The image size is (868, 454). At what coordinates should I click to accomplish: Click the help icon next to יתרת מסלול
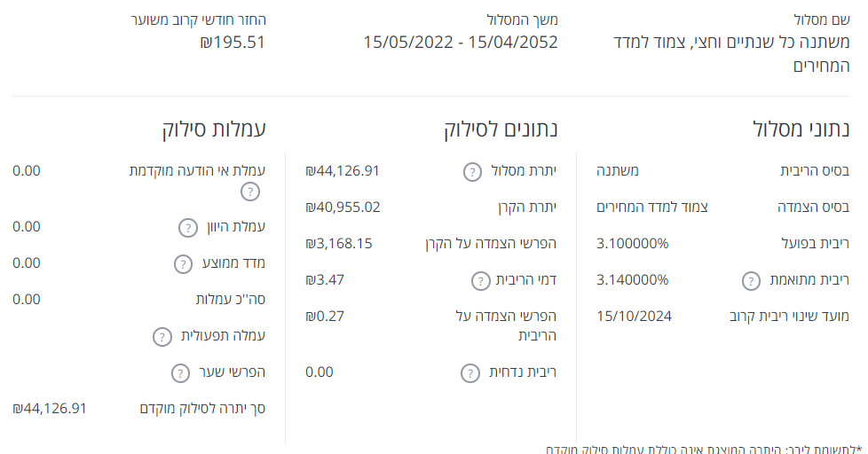click(x=473, y=171)
